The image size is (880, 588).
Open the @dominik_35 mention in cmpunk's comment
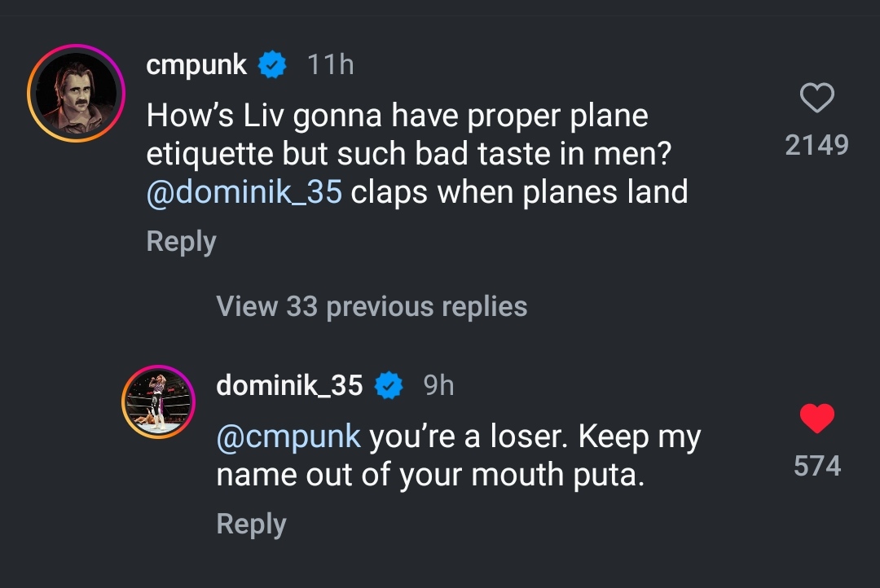coord(244,192)
